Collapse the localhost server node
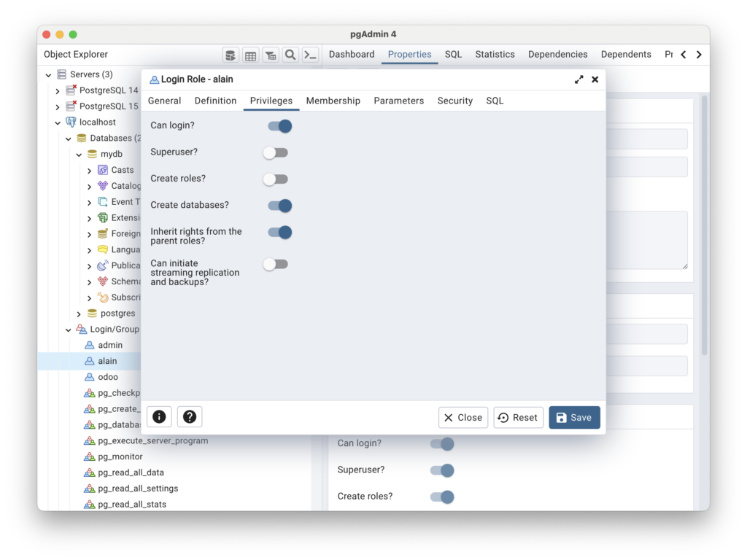 pos(58,122)
